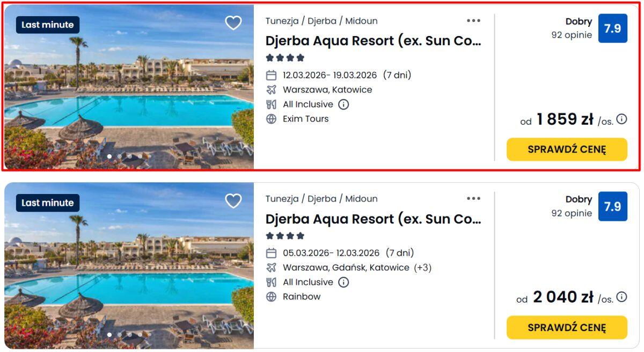Click the Tunezja / Djerba / Midoun location in second offer
The height and width of the screenshot is (352, 644).
coord(321,199)
